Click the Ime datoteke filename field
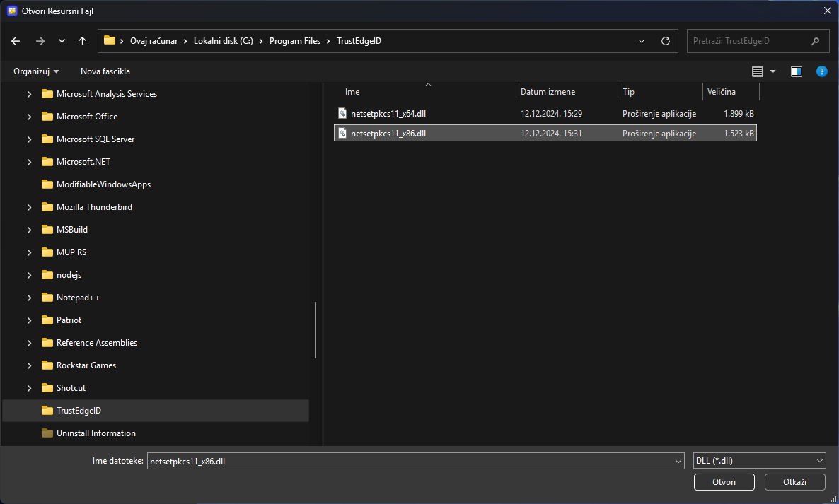The image size is (839, 504). [x=416, y=461]
